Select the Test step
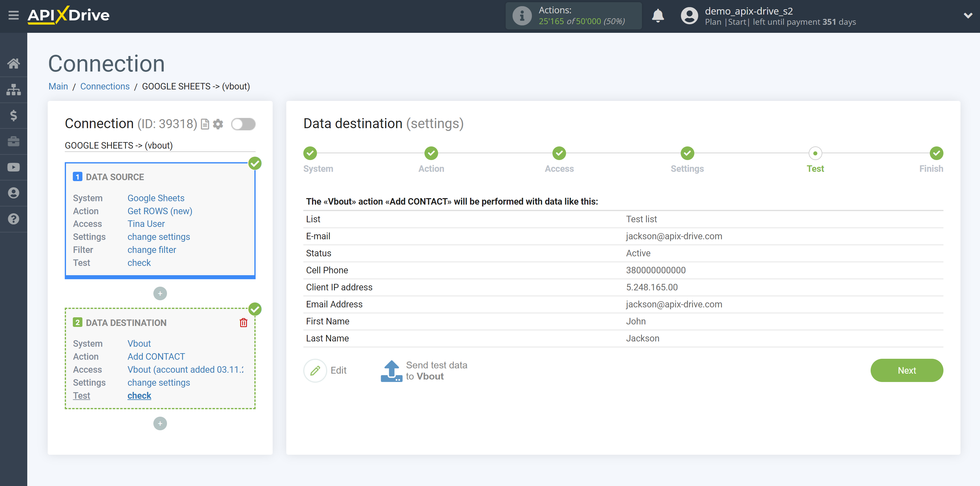The width and height of the screenshot is (980, 486). (815, 153)
